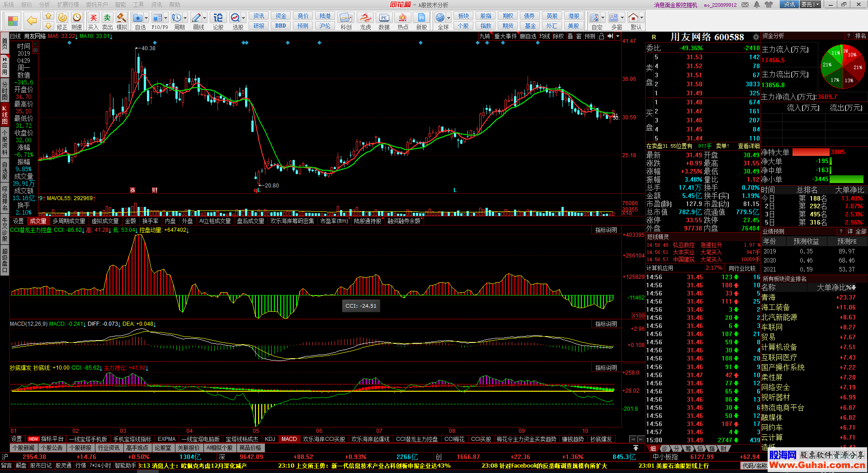Toggle the chart lock icon

pyautogui.click(x=601, y=36)
